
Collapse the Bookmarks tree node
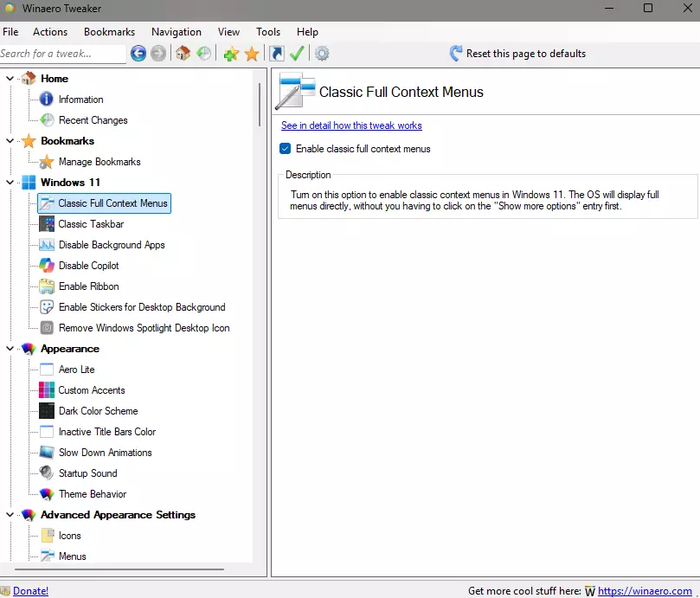click(10, 141)
